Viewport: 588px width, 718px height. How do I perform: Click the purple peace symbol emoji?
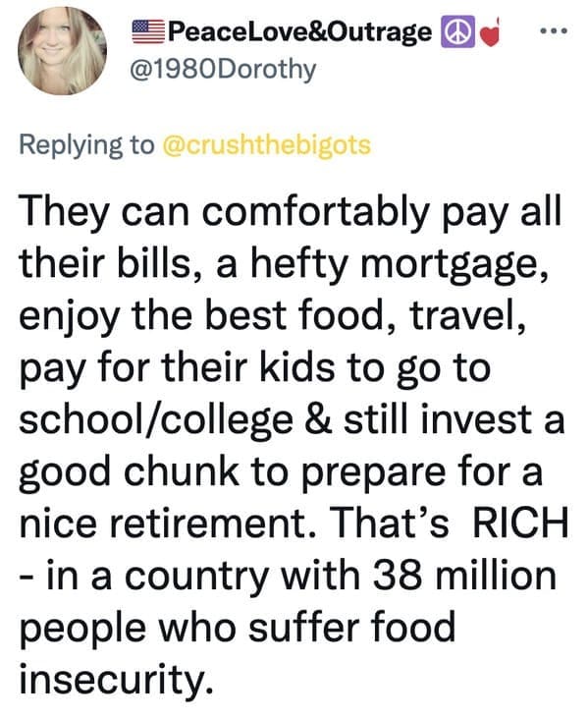[457, 32]
